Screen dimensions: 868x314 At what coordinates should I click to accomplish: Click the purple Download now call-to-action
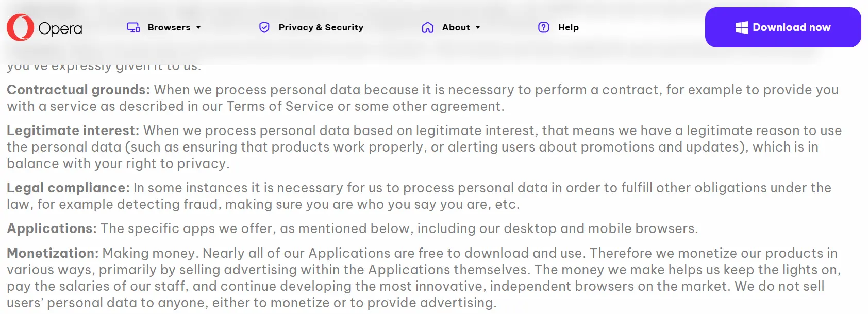click(782, 27)
